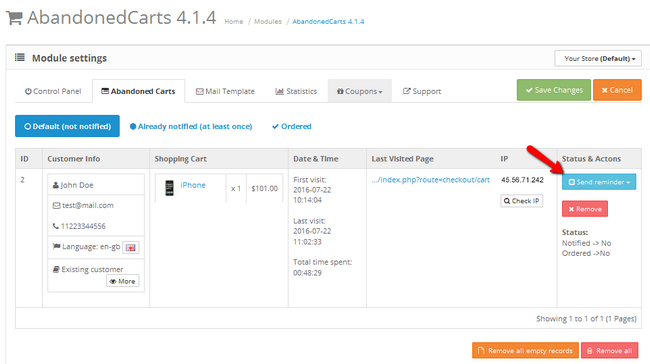Screen dimensions: 650x364
Task: Click the Showing 1 to 1 of 1 text
Action: click(x=586, y=319)
